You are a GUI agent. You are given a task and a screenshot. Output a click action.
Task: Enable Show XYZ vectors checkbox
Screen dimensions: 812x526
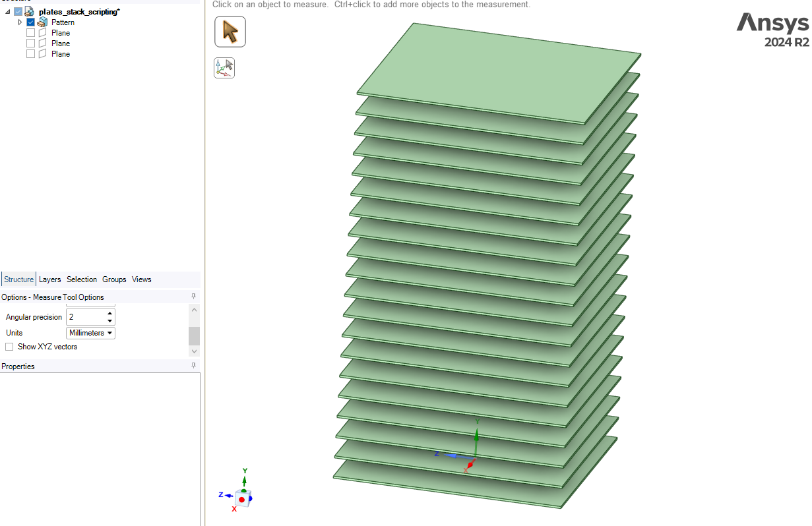coord(9,347)
